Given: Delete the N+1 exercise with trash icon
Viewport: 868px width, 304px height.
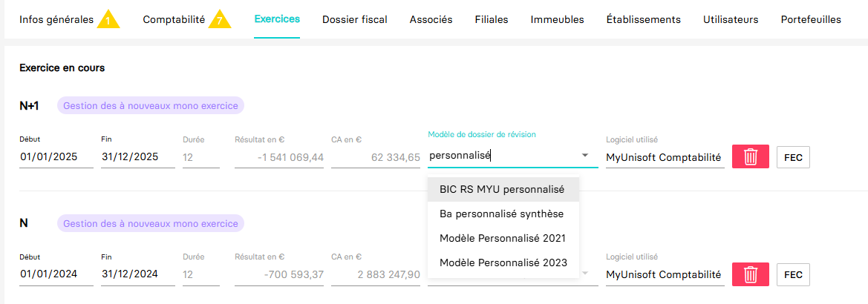Looking at the screenshot, I should (751, 156).
